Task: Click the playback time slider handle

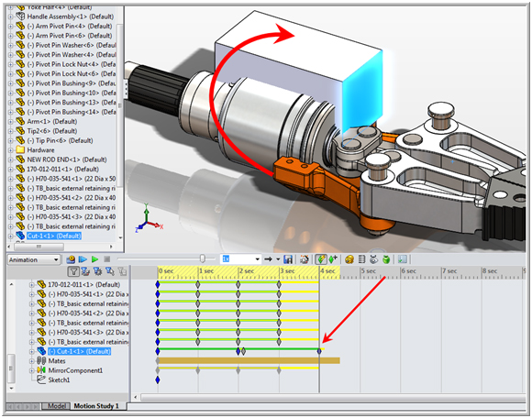Action: tap(202, 259)
